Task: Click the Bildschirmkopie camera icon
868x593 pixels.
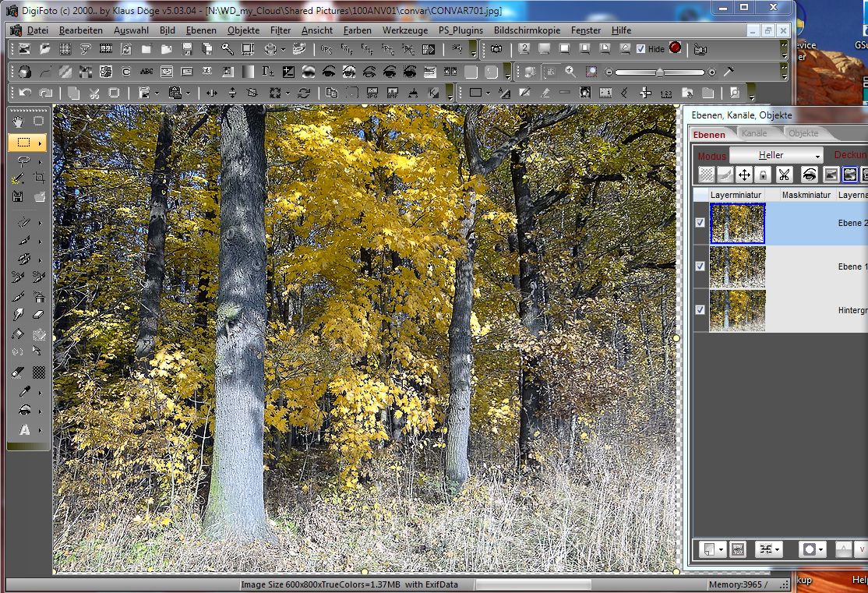Action: (x=497, y=48)
